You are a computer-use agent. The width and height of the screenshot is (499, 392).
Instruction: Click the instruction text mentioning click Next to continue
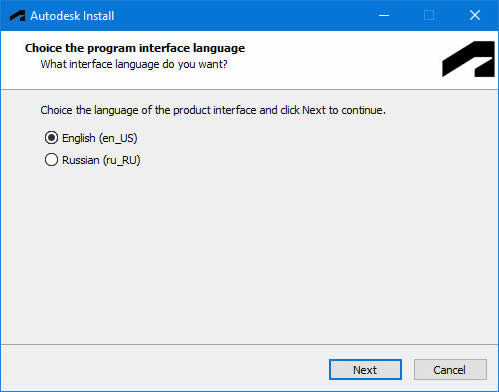point(213,110)
